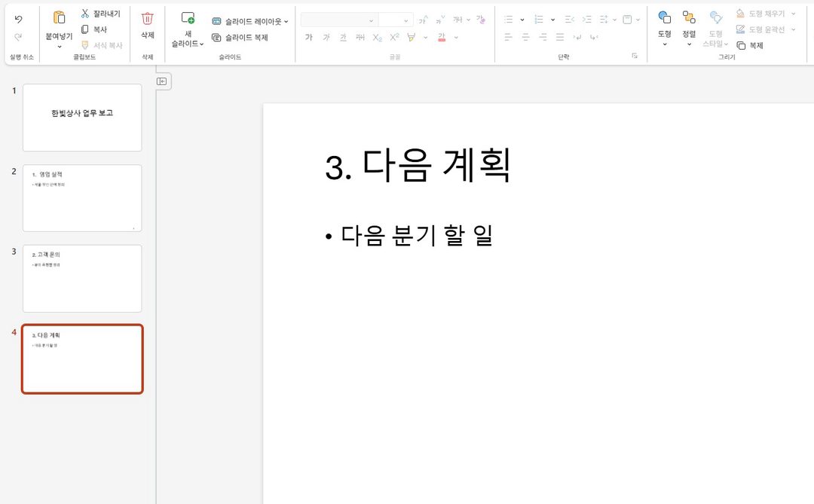Duplicate slide with 슬라이드 복제
The width and height of the screenshot is (814, 504).
tap(240, 38)
